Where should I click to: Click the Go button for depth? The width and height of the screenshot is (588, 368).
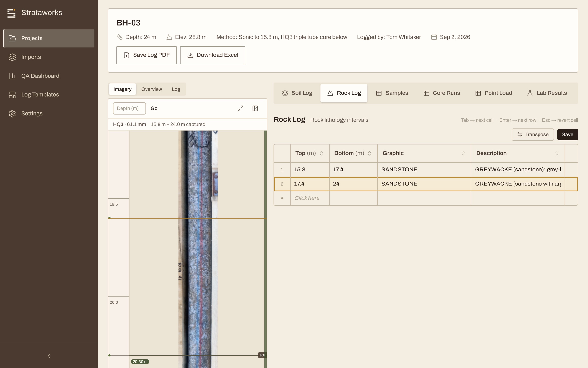[154, 108]
